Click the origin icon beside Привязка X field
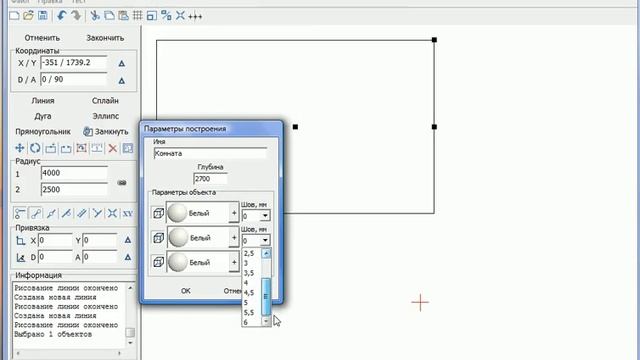This screenshot has height=360, width=640. click(x=20, y=241)
